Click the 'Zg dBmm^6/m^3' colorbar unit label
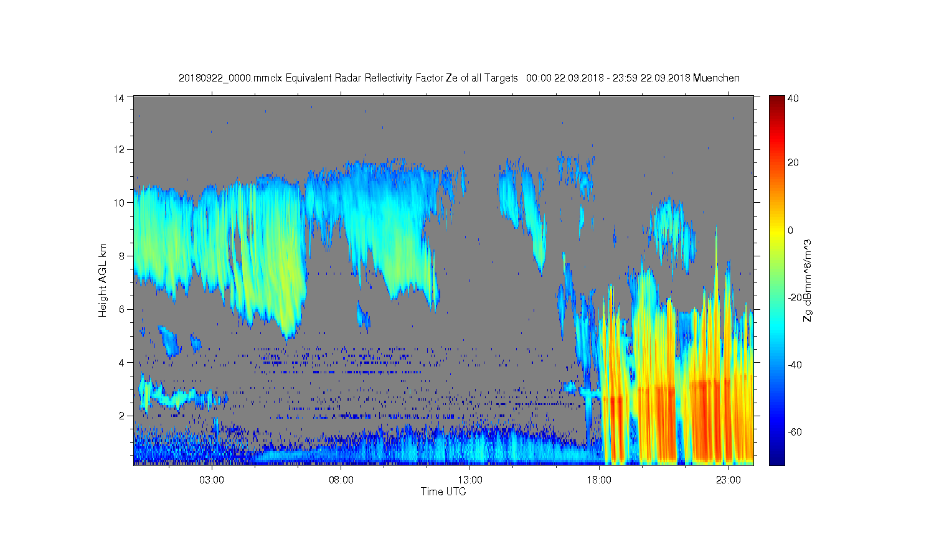Image resolution: width=934 pixels, height=560 pixels. (808, 280)
